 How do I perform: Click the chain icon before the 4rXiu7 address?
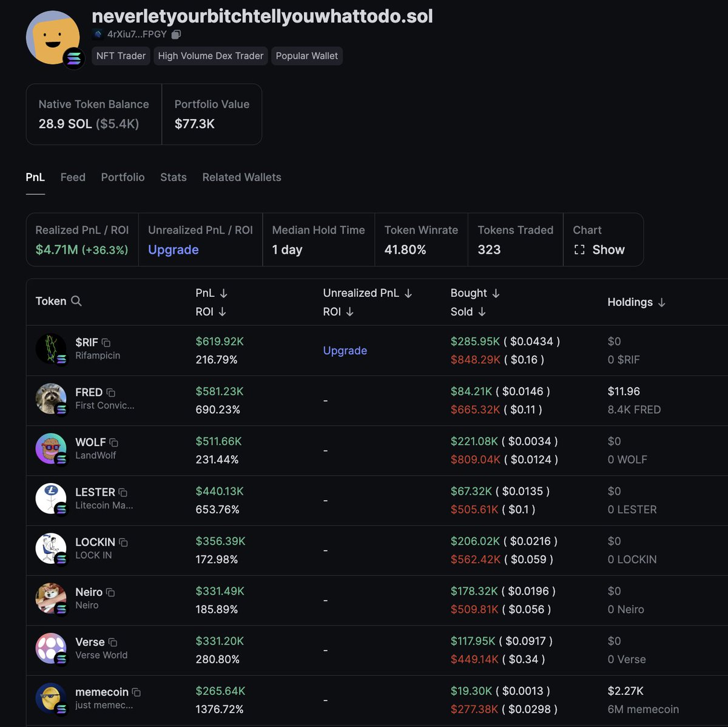tap(98, 35)
